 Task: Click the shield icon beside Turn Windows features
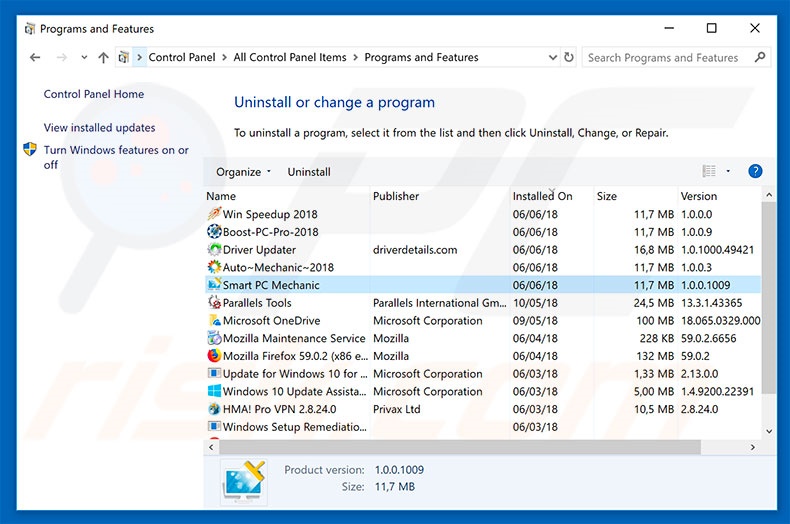(x=30, y=149)
